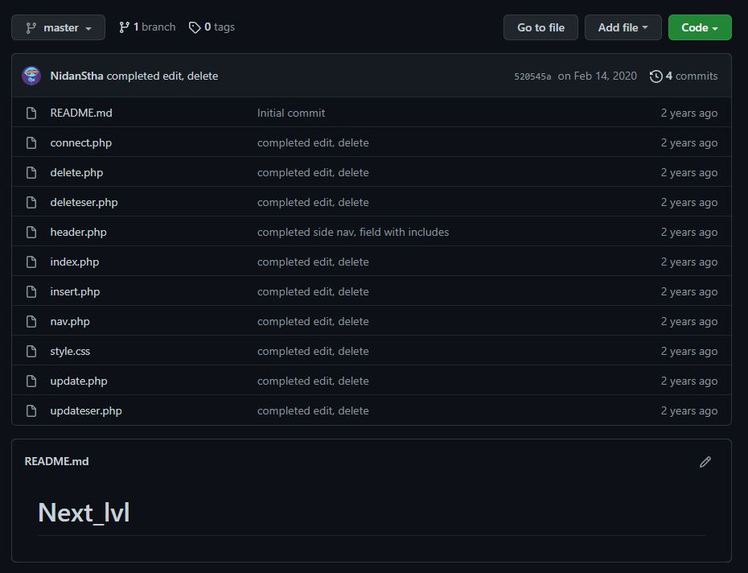Open the header.php commit message about side nav
The height and width of the screenshot is (573, 748).
[353, 232]
